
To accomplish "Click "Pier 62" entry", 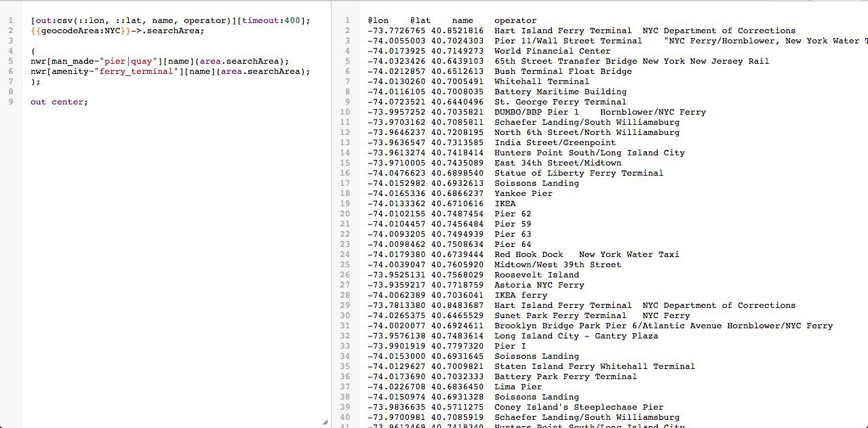I will [513, 214].
